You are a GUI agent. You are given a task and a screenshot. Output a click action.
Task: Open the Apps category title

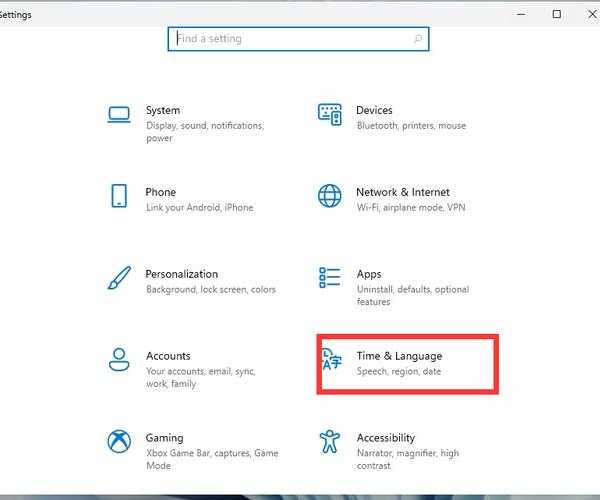coord(369,274)
